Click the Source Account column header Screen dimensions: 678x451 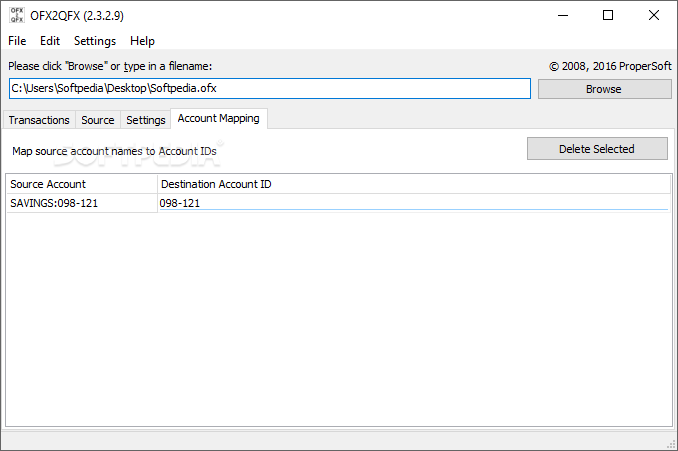click(x=82, y=184)
